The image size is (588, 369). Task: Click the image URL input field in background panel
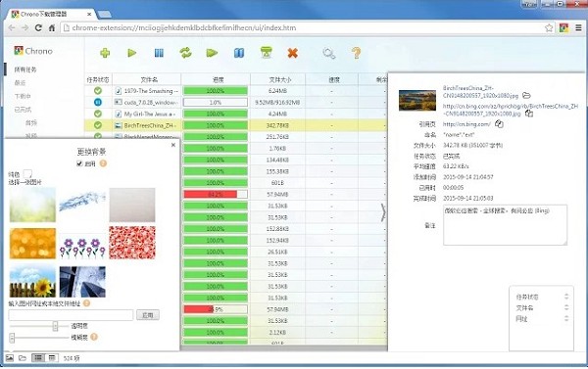tap(71, 315)
